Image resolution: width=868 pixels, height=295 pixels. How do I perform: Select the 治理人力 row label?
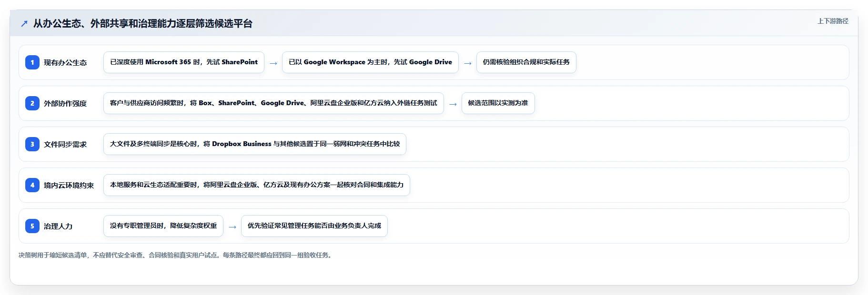(x=58, y=226)
